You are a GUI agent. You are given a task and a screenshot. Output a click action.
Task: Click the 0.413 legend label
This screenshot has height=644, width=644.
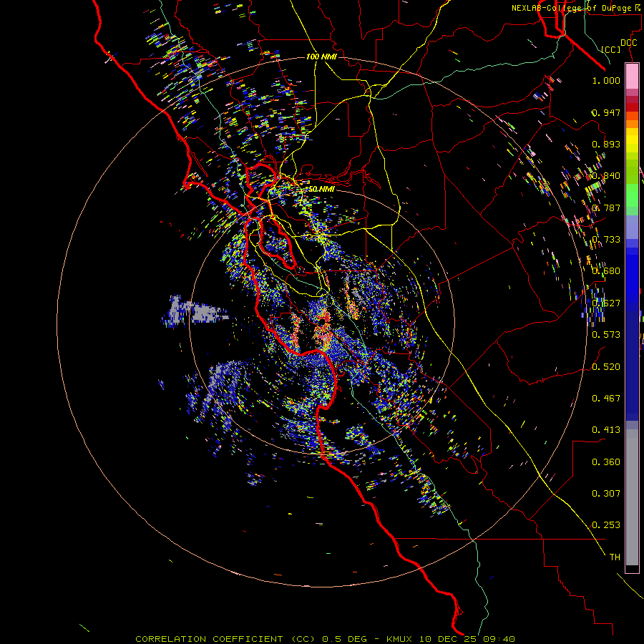tap(606, 430)
